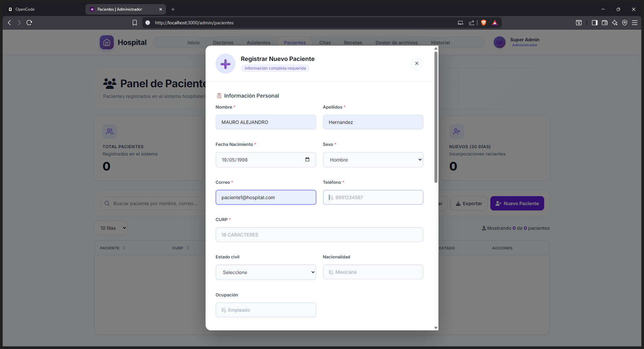Go to the Doctores navigation tab

point(223,43)
